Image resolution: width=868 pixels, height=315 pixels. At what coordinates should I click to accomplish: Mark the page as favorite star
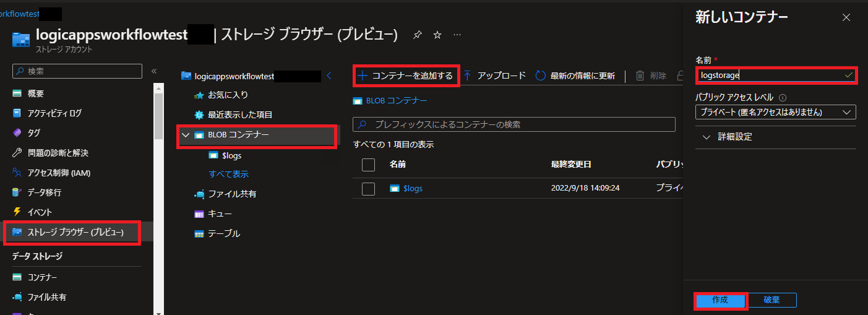tap(437, 35)
